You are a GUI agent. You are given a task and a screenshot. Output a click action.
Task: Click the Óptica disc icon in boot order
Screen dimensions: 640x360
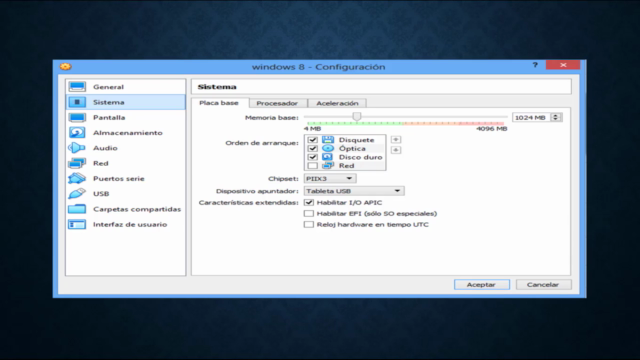(328, 148)
